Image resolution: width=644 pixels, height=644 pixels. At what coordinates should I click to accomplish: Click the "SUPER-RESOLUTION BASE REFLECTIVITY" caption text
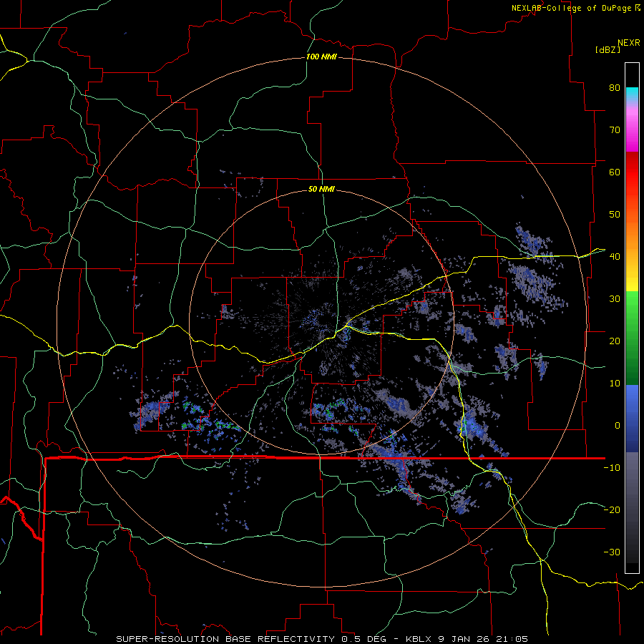coord(225,639)
